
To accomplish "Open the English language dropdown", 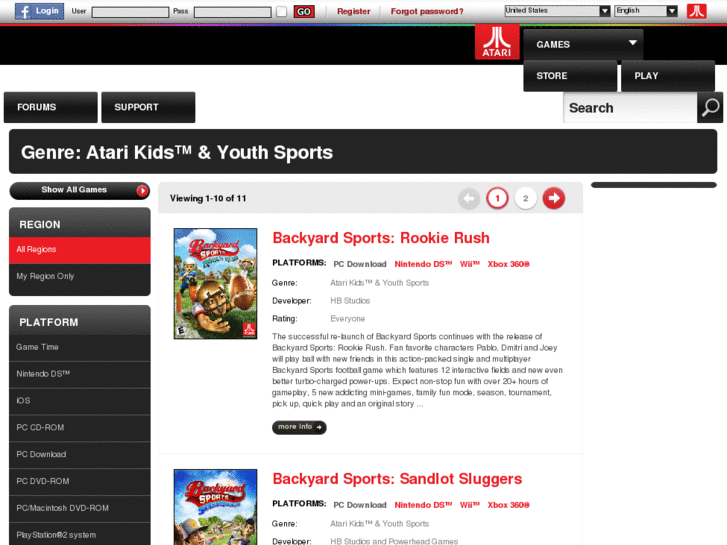I will [x=646, y=11].
